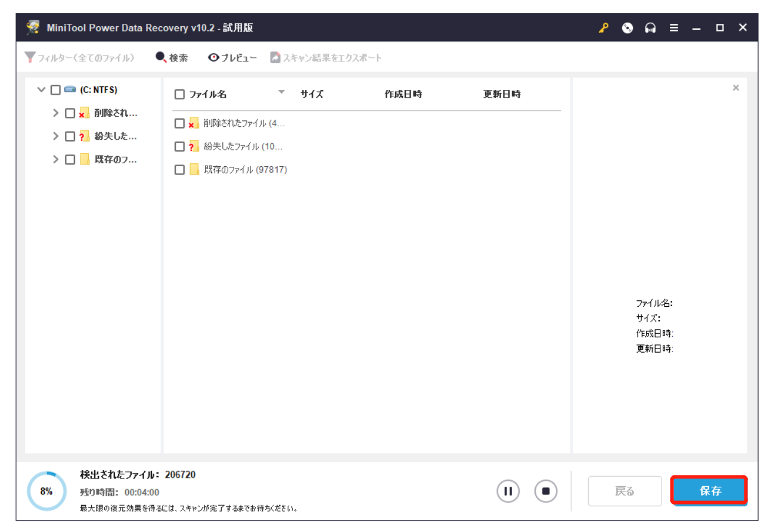
Task: Open the hamburger menu in title bar
Action: pyautogui.click(x=673, y=28)
